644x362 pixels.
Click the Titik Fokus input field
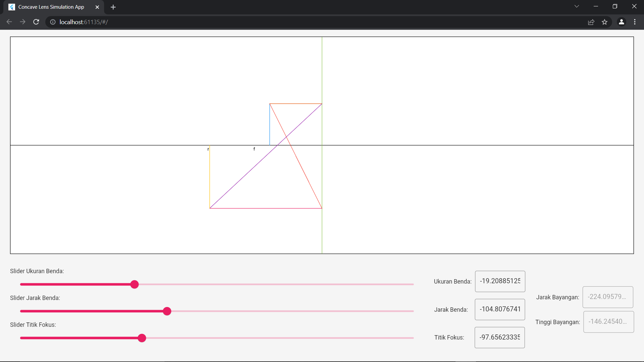click(499, 338)
